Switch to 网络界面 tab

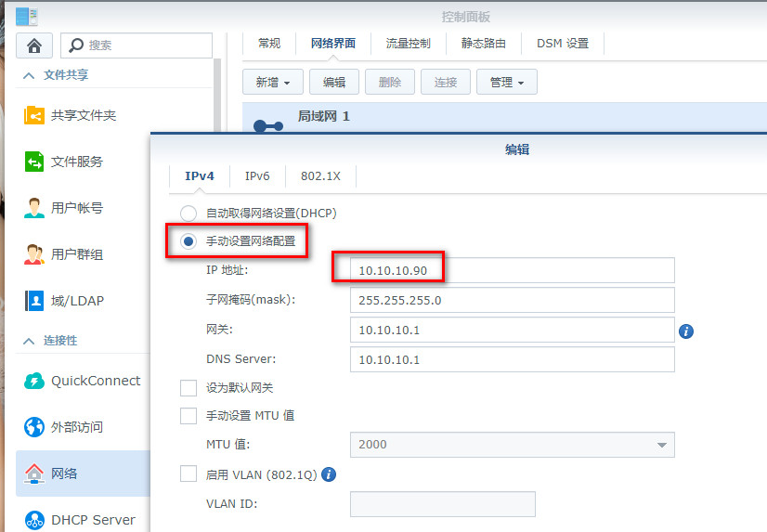coord(333,44)
